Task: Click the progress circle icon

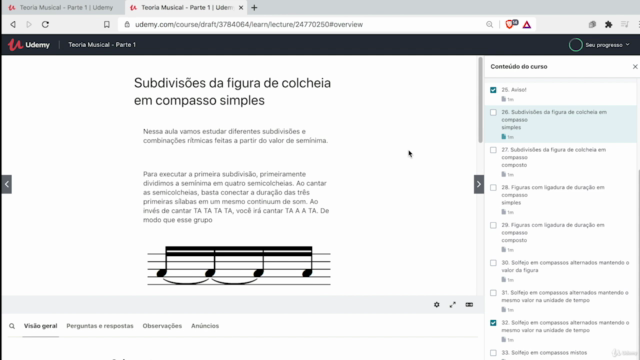Action: 576,45
